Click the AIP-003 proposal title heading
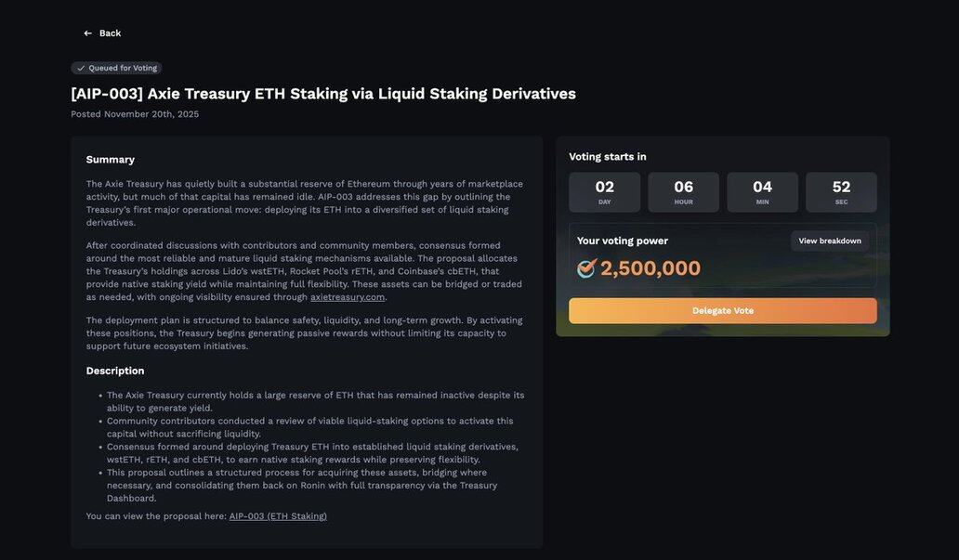This screenshot has height=560, width=959. point(323,94)
